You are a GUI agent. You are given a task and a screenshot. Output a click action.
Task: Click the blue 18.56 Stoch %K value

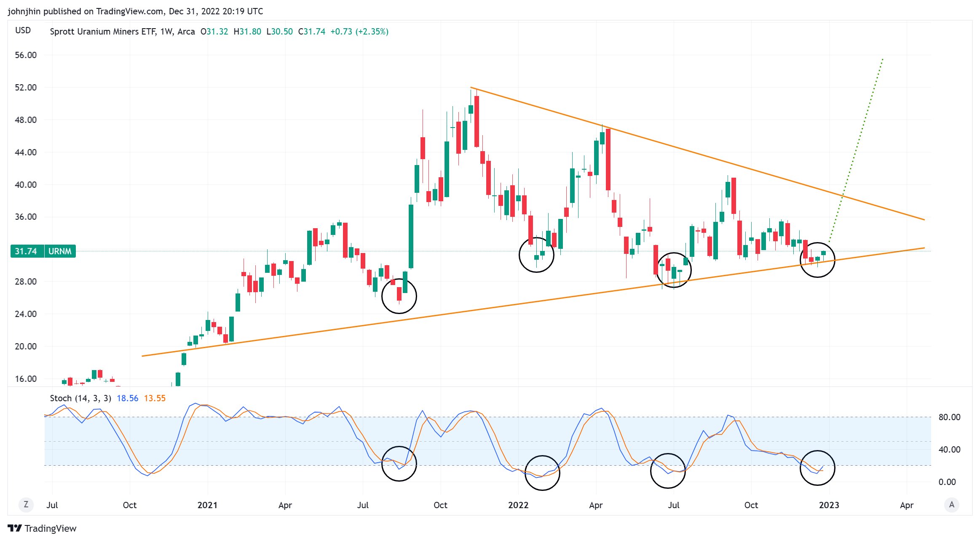[x=127, y=398]
